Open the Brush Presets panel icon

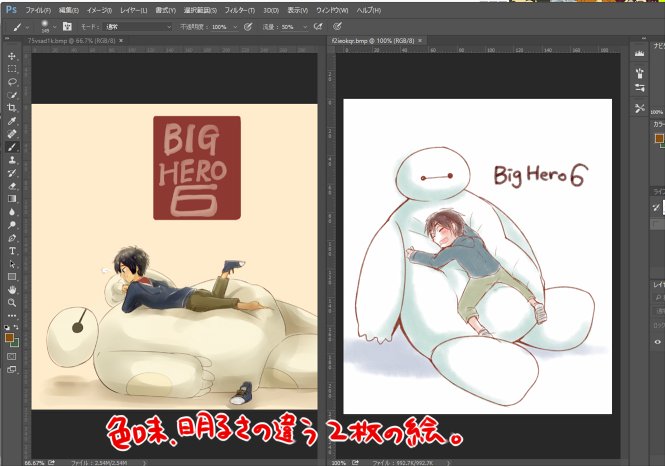pyautogui.click(x=640, y=73)
